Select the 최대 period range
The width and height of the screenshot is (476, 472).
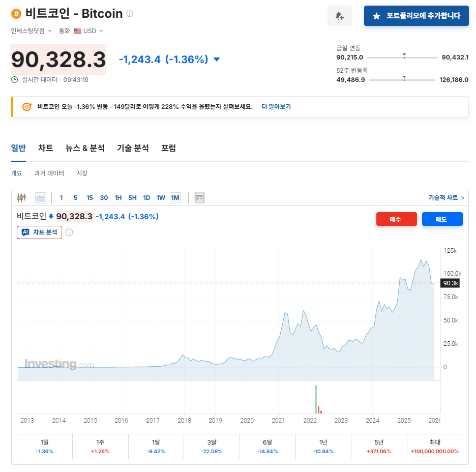pyautogui.click(x=435, y=447)
